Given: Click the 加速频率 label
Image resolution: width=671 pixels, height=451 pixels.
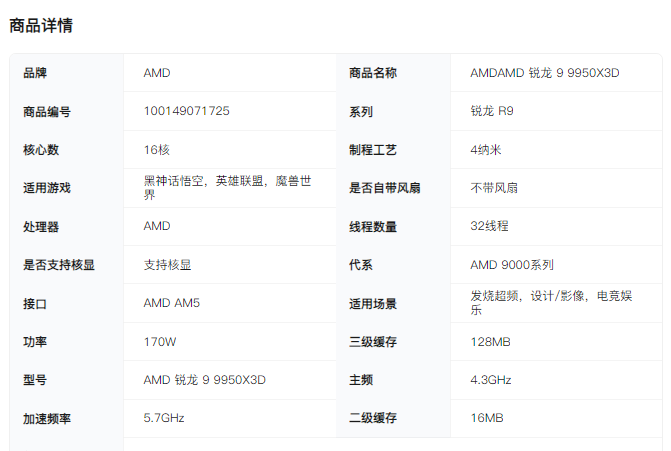Looking at the screenshot, I should pos(47,419).
